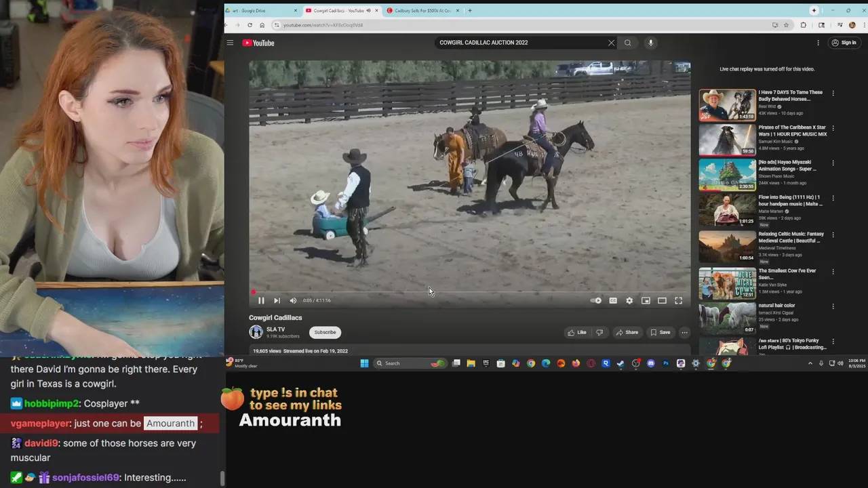Screen dimensions: 868x488
Task: Open SLA TV channel avatar
Action: coord(256,332)
